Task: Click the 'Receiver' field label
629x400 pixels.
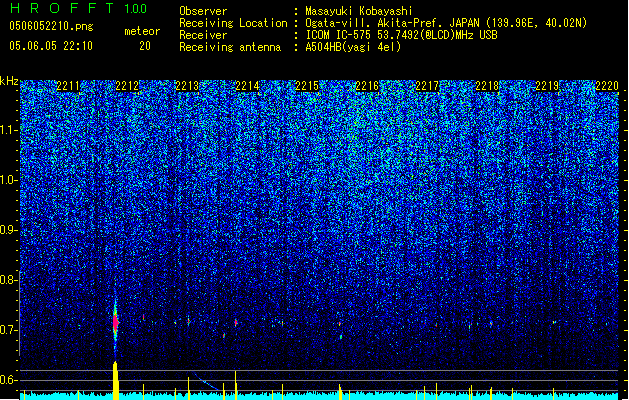Action: [x=203, y=35]
